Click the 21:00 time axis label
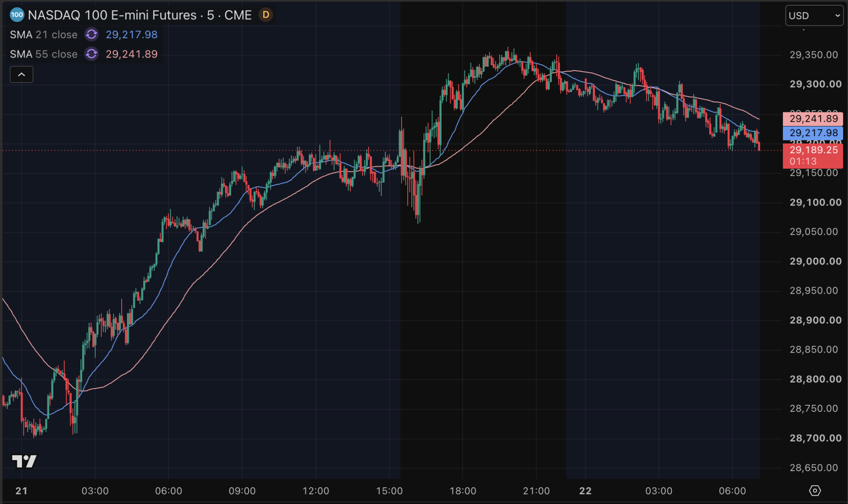The width and height of the screenshot is (848, 504). (x=536, y=491)
